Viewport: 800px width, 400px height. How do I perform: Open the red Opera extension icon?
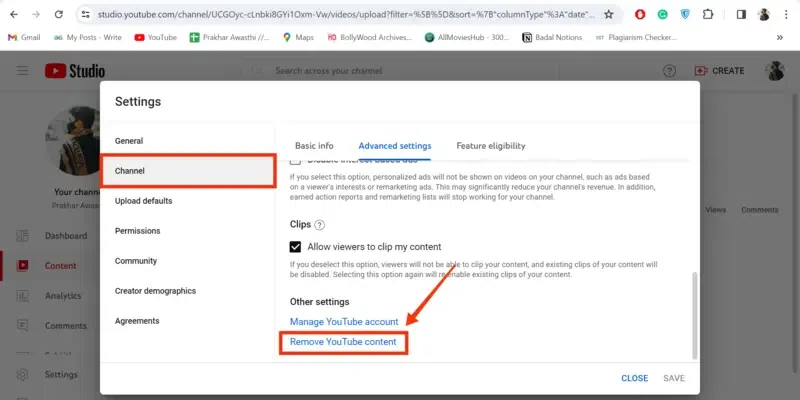tap(640, 15)
